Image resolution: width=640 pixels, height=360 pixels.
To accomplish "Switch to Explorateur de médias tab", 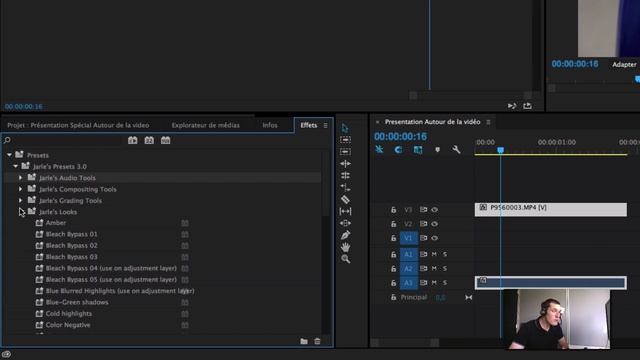I will point(206,125).
